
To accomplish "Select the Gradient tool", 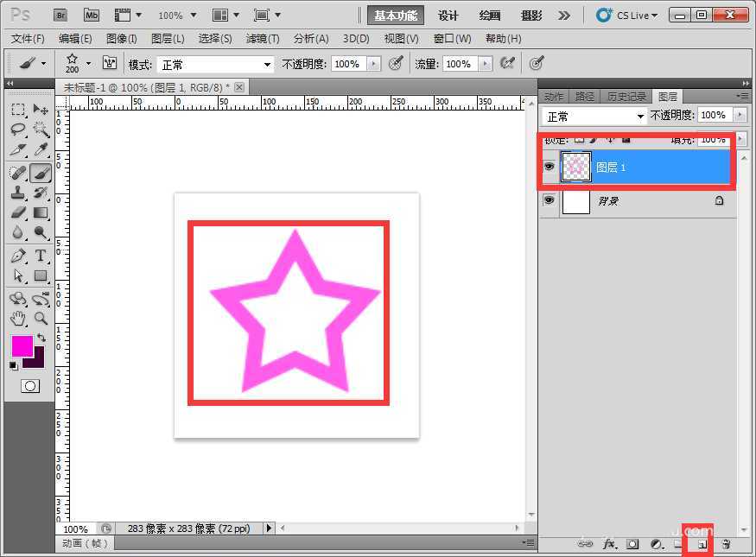I will pyautogui.click(x=41, y=212).
